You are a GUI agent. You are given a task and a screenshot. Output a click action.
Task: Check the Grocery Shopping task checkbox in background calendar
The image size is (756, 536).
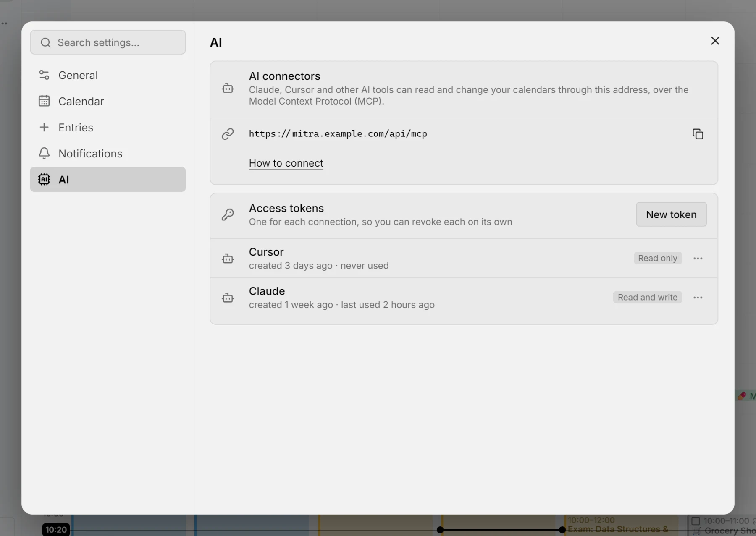(x=696, y=521)
